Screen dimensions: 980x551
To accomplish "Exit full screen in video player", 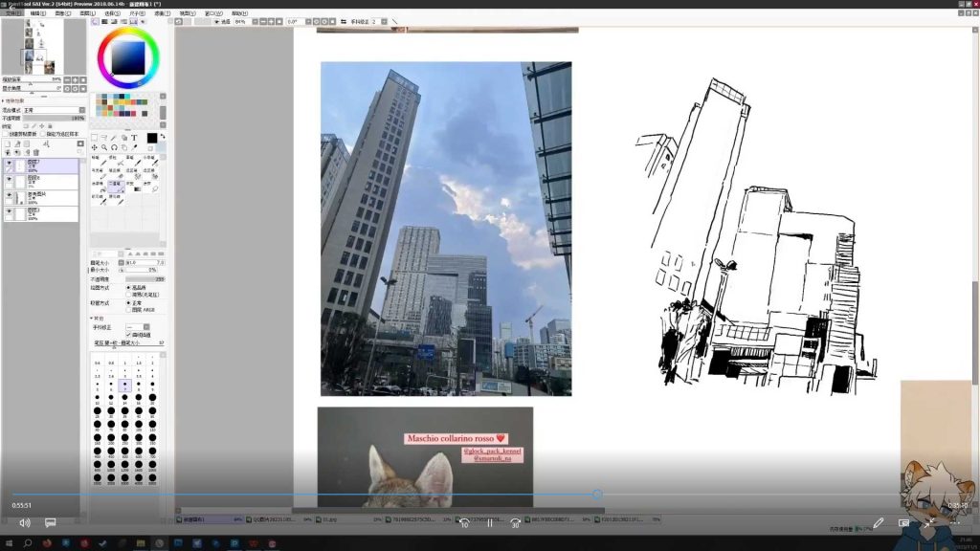I will [x=929, y=523].
